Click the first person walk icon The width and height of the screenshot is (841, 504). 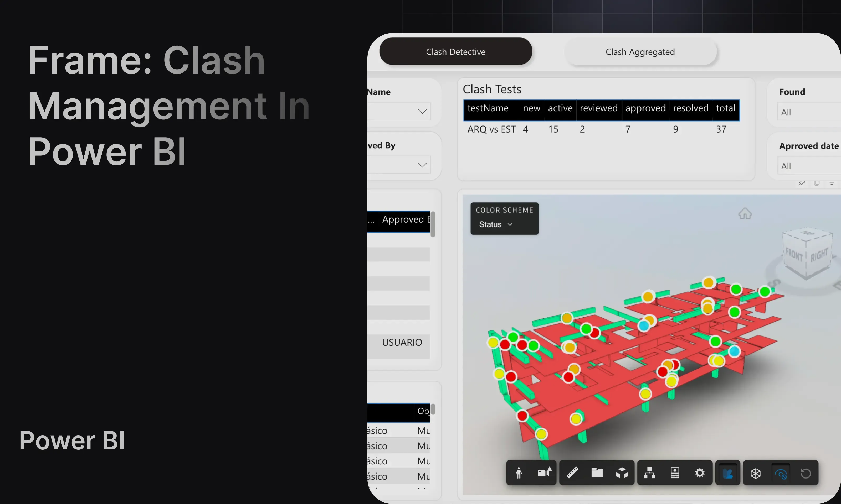tap(519, 473)
